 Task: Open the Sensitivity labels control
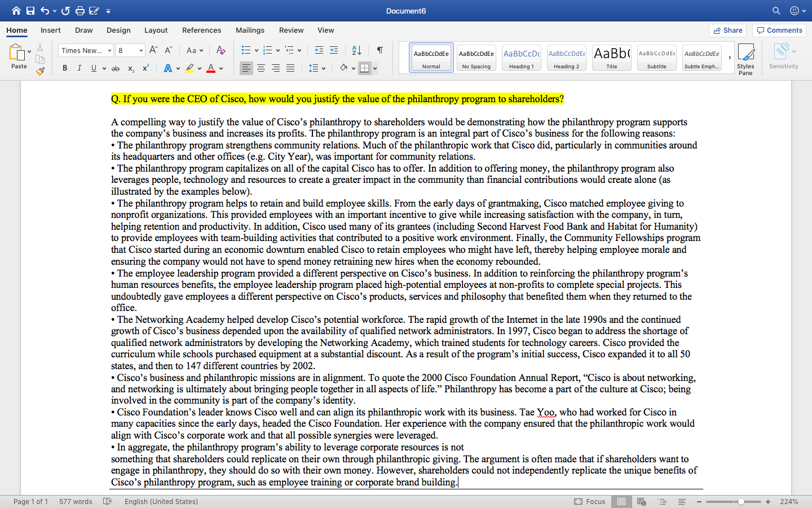(784, 56)
